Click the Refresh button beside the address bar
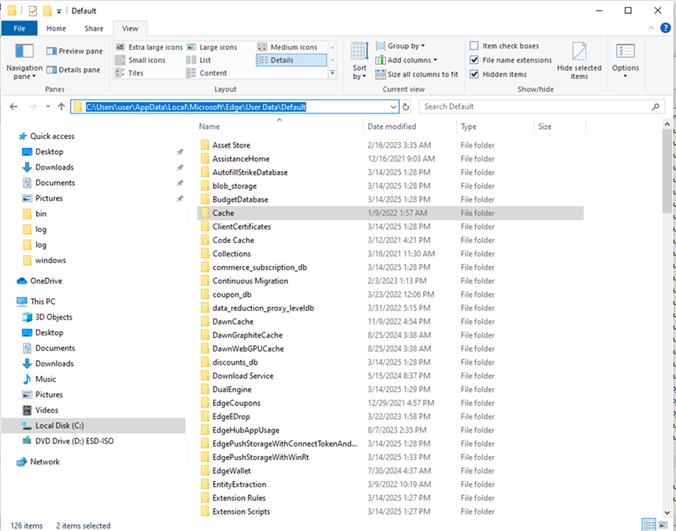 click(406, 106)
